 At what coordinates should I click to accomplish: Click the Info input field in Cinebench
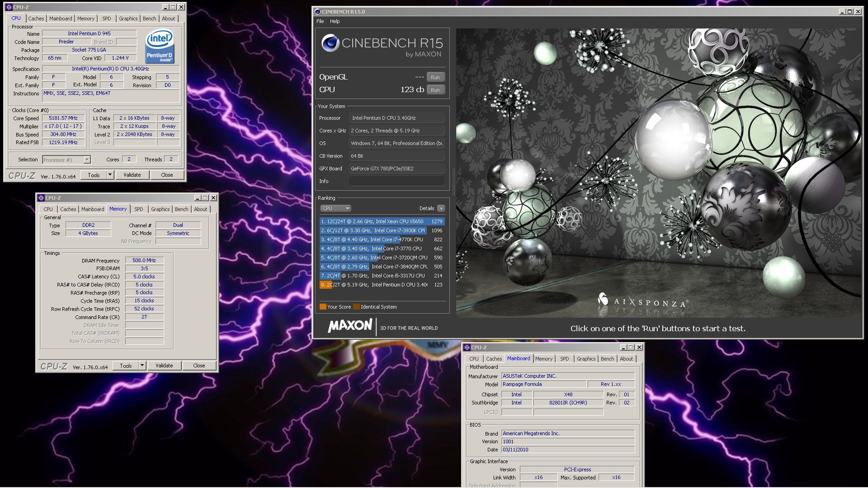click(397, 181)
